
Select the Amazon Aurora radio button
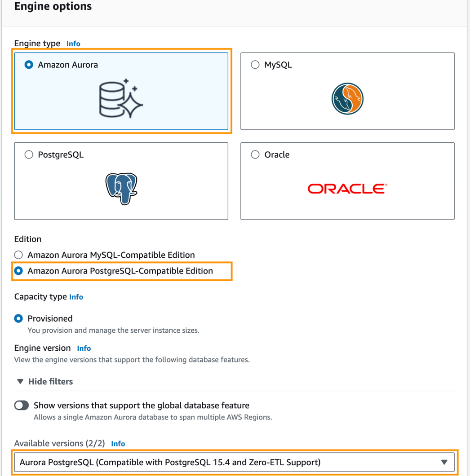pos(29,65)
